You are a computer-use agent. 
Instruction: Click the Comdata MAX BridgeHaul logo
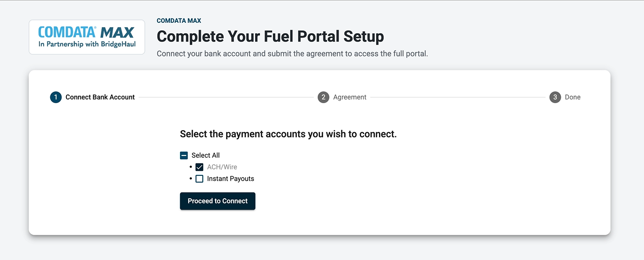(x=87, y=37)
